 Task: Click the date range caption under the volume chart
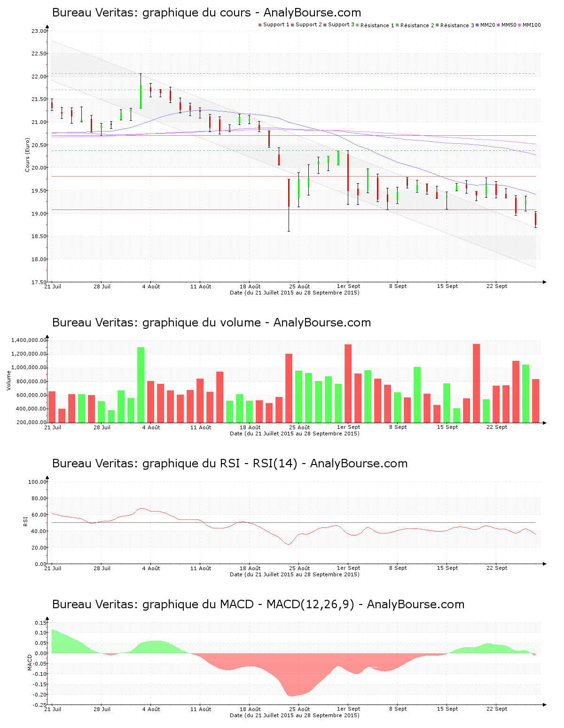pos(295,434)
